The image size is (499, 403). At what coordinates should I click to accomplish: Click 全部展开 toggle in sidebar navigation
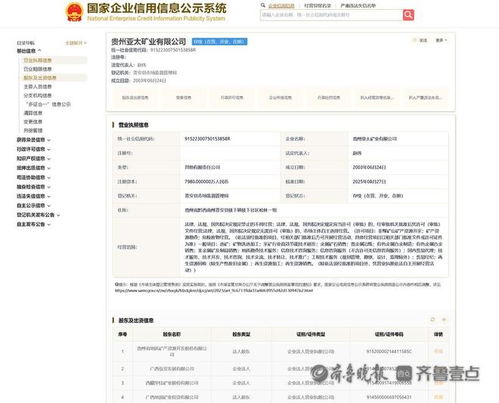coord(76,43)
